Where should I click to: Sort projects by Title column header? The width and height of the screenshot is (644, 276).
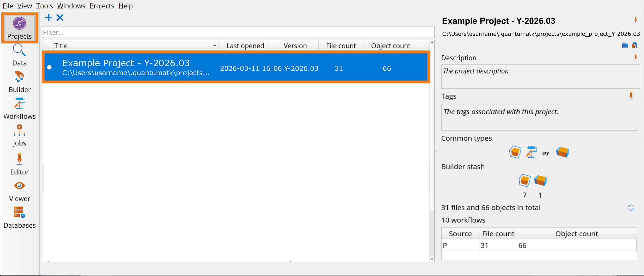132,46
